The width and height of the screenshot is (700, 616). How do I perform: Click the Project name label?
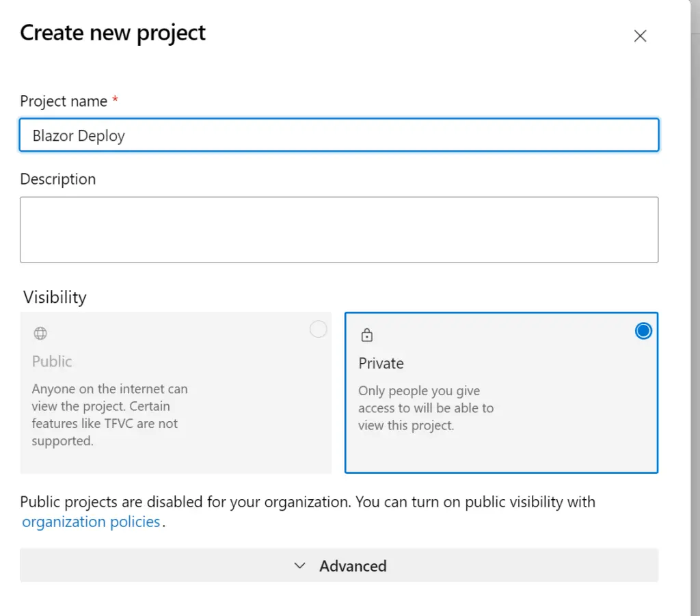click(x=64, y=101)
